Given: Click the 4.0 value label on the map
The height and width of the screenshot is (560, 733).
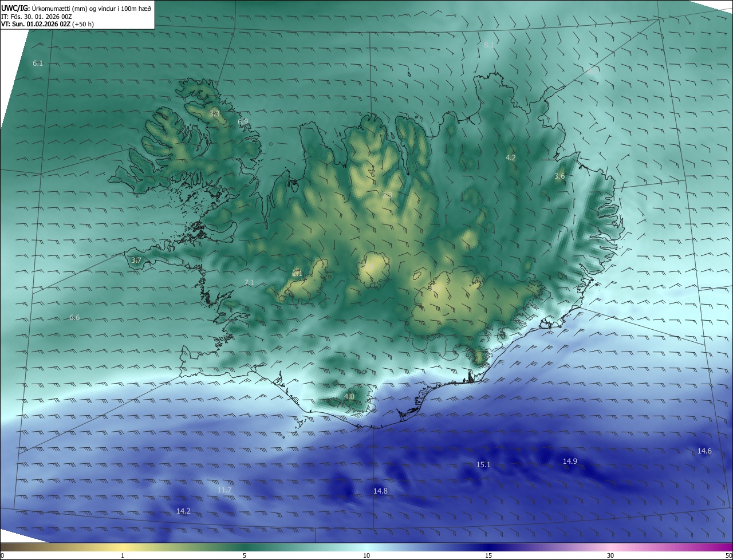Looking at the screenshot, I should point(349,396).
